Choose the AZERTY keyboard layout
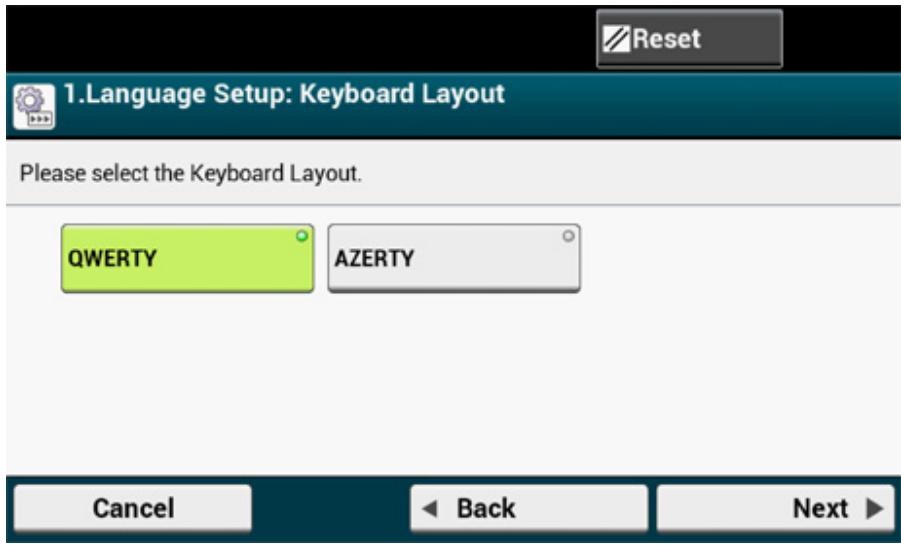901x545 pixels. click(454, 258)
